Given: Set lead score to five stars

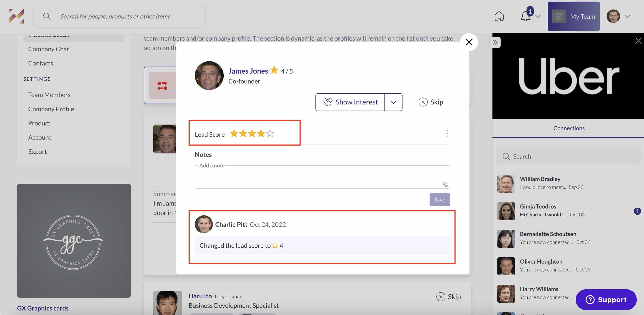Looking at the screenshot, I should (270, 134).
